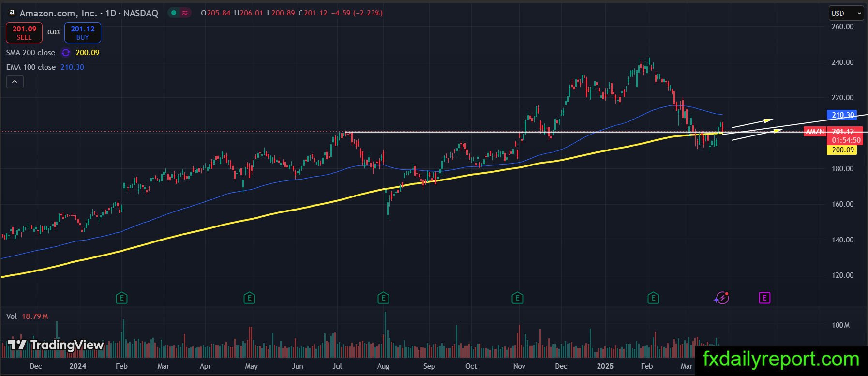Click the high value H206.01
This screenshot has height=376, width=868.
[x=249, y=13]
